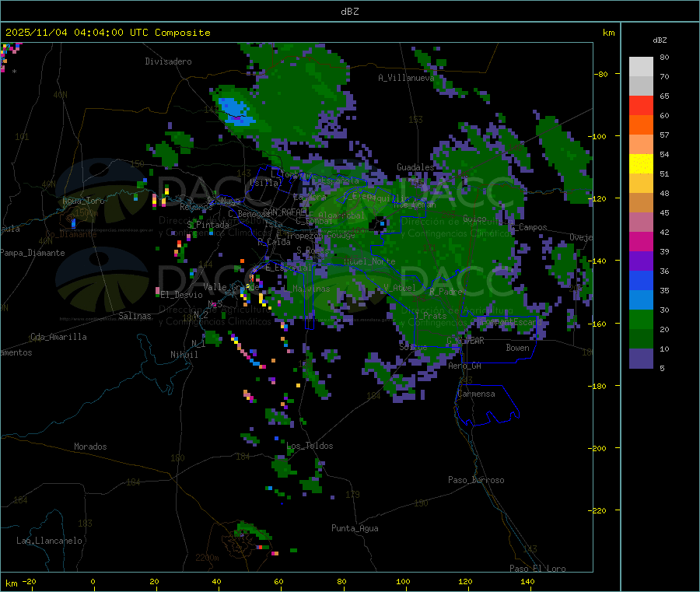
Task: Click the Cda_Amarilla map label
Action: coord(58,337)
